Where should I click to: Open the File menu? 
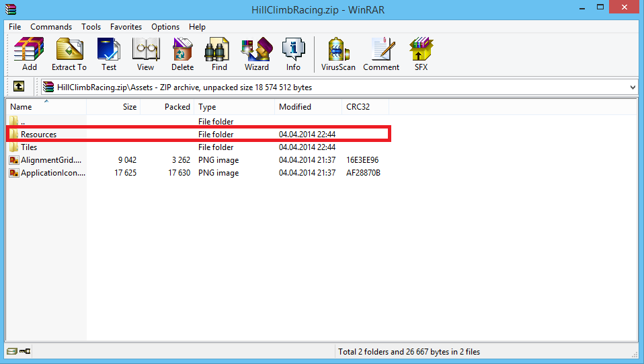(x=15, y=27)
